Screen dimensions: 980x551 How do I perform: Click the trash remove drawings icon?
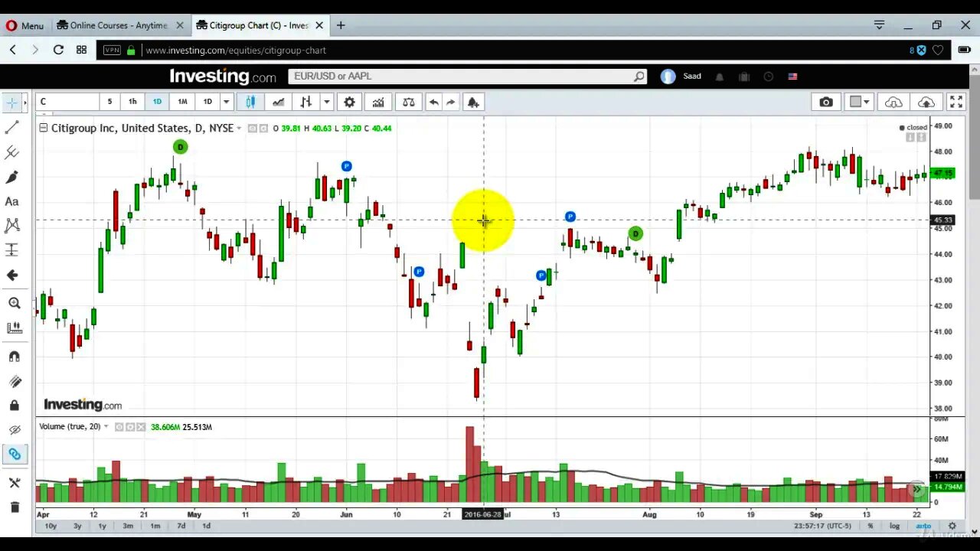click(14, 507)
